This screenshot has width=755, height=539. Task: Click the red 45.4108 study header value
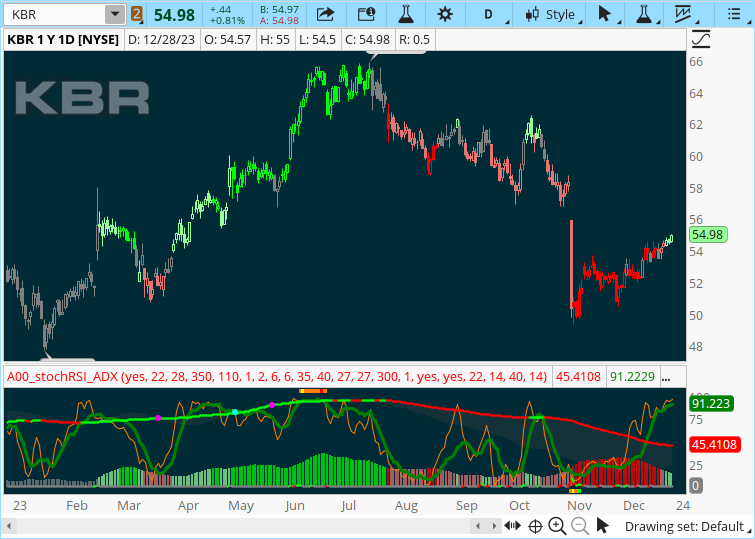[578, 376]
